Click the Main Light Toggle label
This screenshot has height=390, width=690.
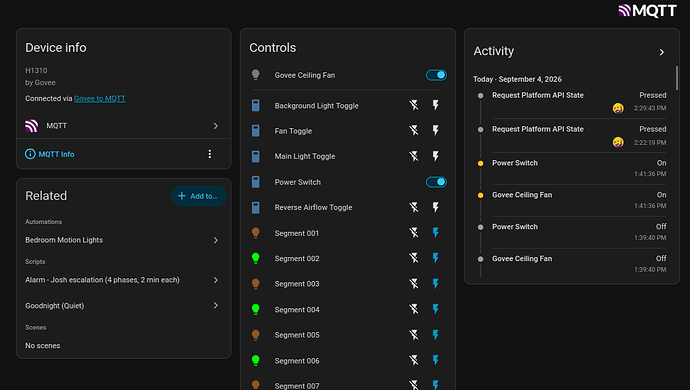305,156
